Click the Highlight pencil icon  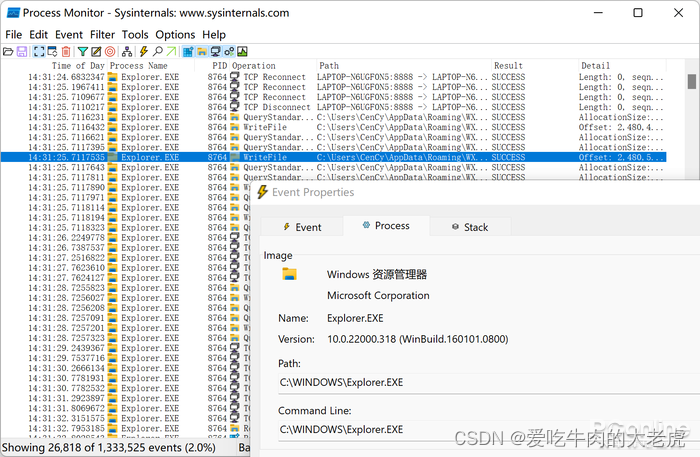pyautogui.click(x=96, y=52)
